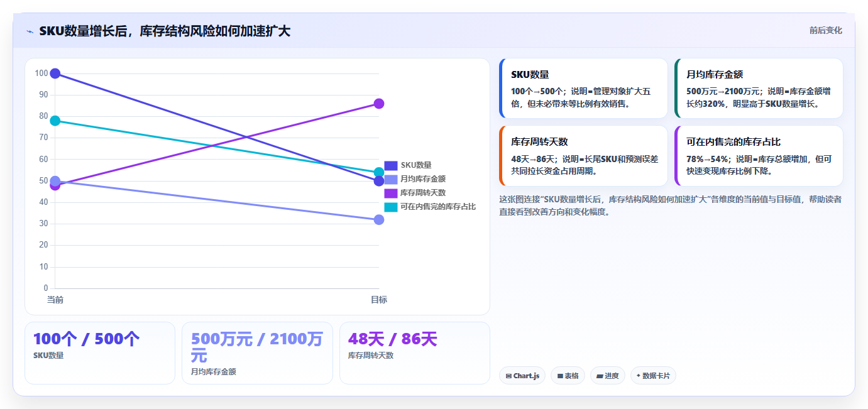This screenshot has height=409, width=868.
Task: Click text 100个→500个 in SKU card
Action: (537, 92)
